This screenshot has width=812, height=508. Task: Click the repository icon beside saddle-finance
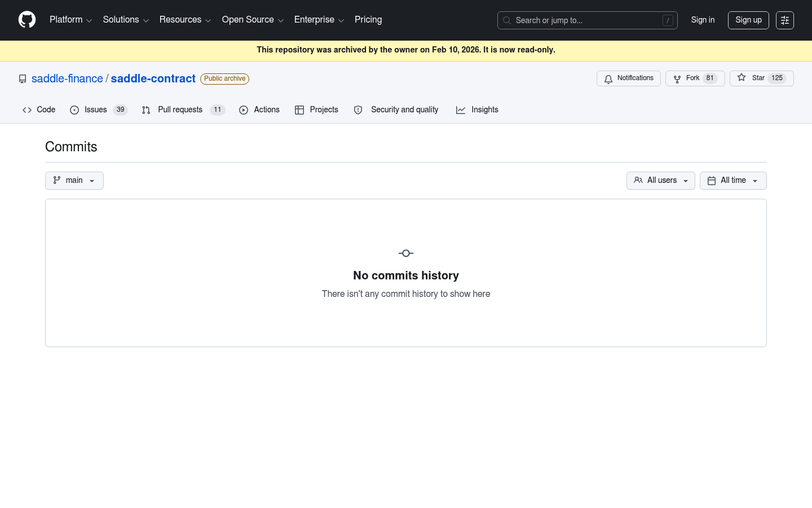(23, 79)
